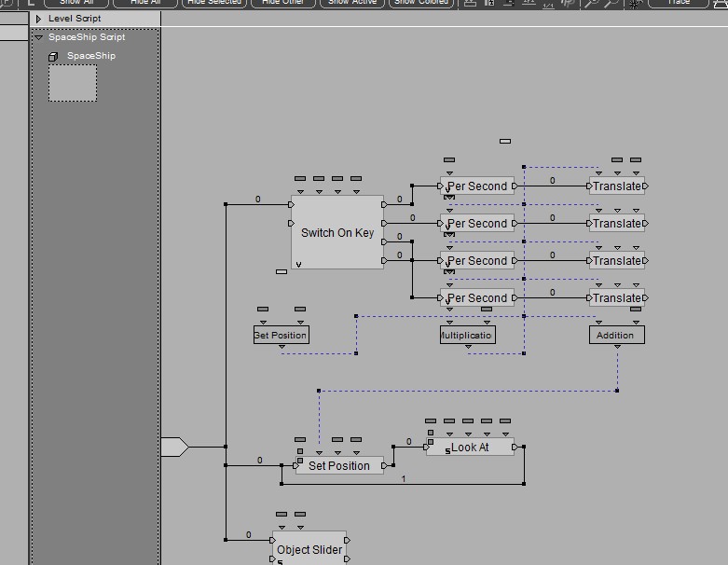
Task: Click the Show Colored toolbar button
Action: 421,3
